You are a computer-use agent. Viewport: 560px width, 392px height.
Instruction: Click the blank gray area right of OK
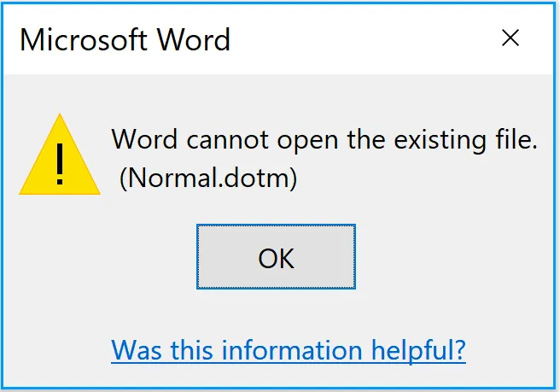[x=452, y=257]
